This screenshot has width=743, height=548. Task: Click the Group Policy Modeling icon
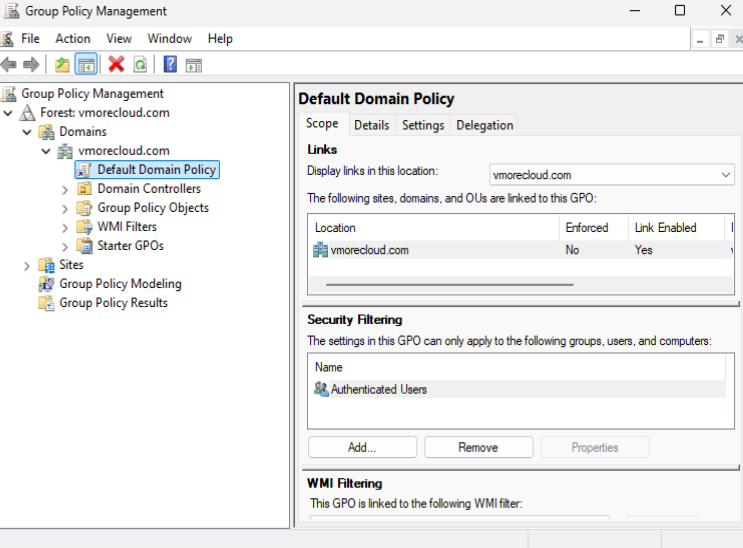[x=46, y=284]
